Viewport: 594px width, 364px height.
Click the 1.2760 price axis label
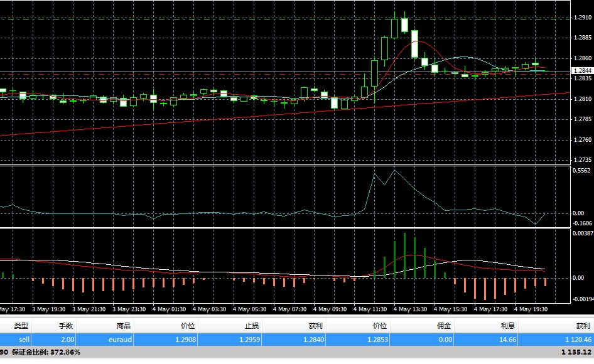tap(583, 140)
